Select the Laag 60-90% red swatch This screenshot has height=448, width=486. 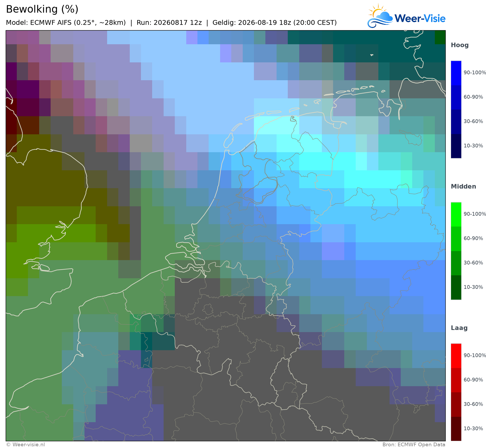(x=456, y=380)
